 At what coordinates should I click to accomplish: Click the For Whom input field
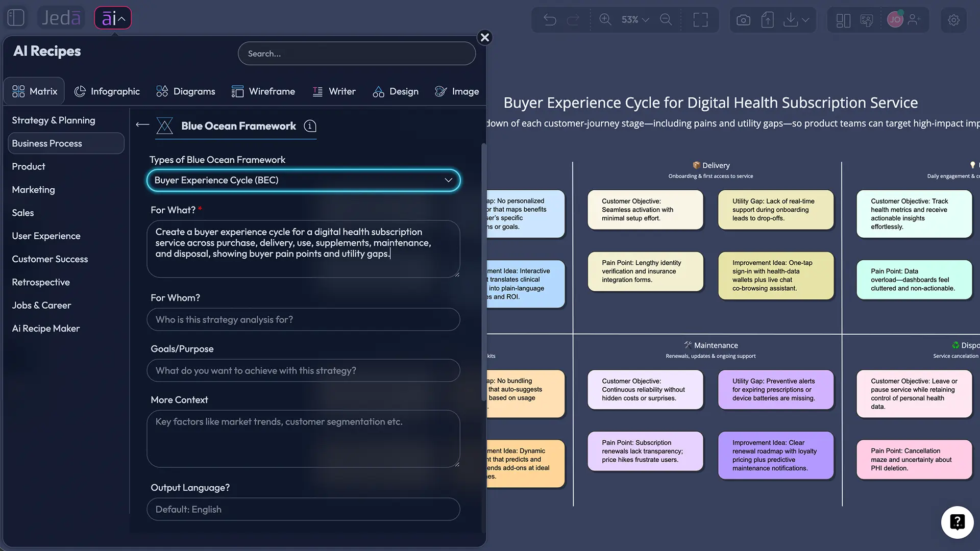point(303,319)
